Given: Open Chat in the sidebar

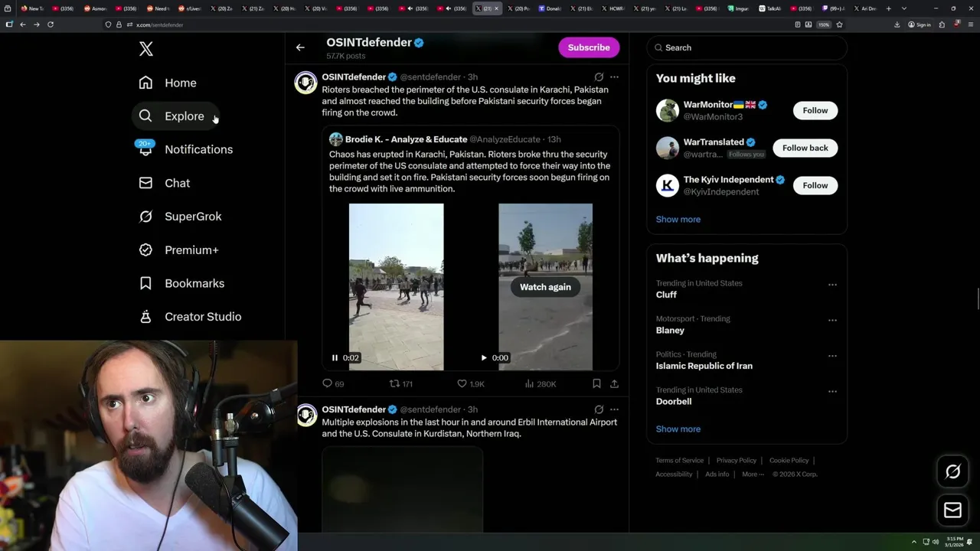Looking at the screenshot, I should 164,183.
